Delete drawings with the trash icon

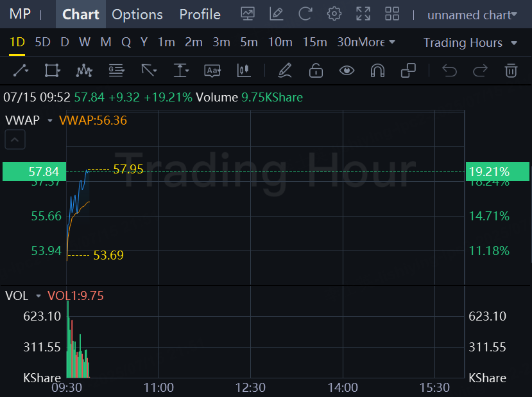[511, 71]
